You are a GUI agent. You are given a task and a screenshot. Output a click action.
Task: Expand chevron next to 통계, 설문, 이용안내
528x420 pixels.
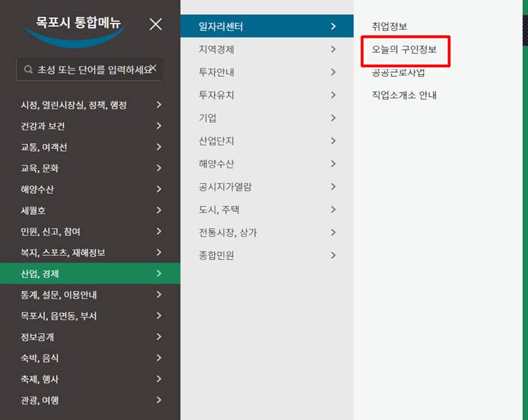(159, 294)
